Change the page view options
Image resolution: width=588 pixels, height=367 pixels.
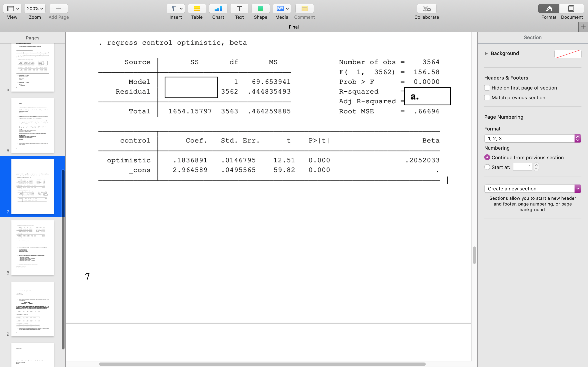click(x=12, y=9)
